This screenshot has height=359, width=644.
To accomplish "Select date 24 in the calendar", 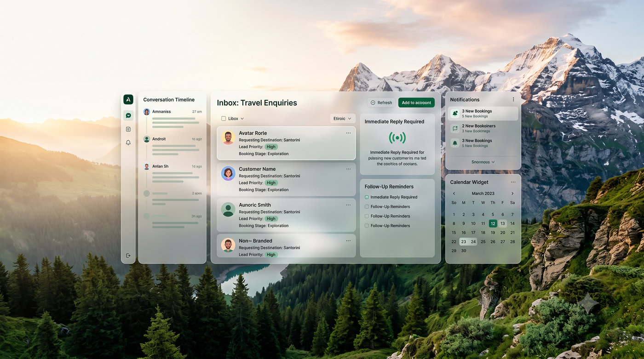I will 473,241.
